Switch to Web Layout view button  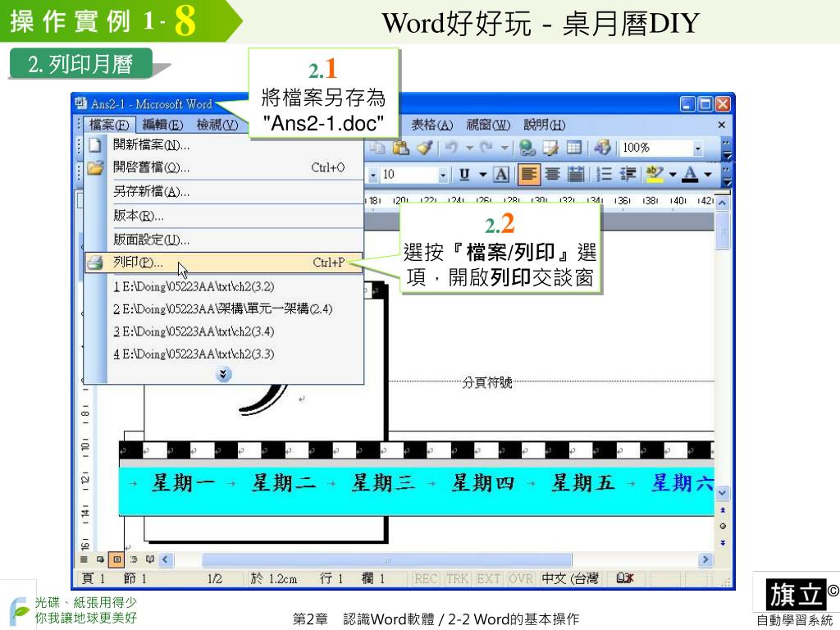coord(100,559)
